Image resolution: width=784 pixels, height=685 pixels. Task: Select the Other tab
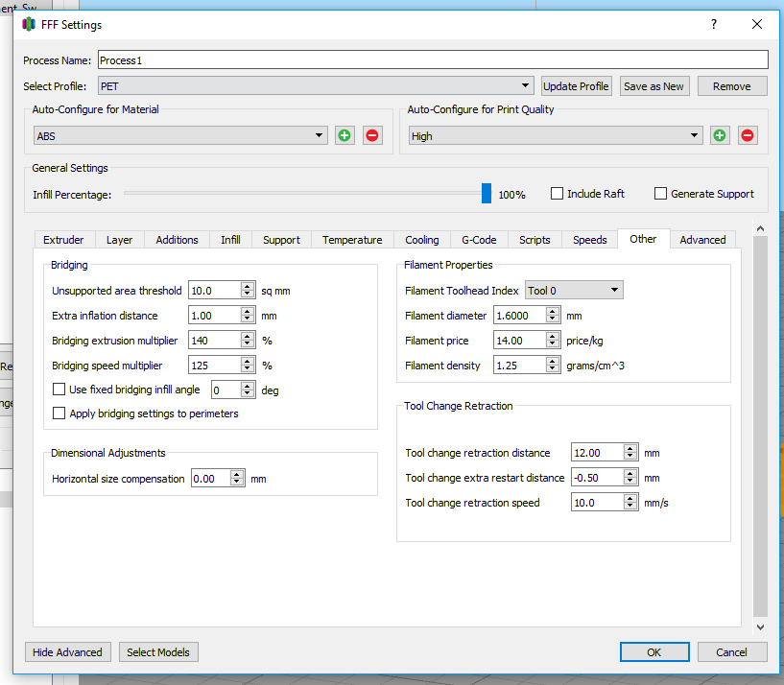coord(644,239)
